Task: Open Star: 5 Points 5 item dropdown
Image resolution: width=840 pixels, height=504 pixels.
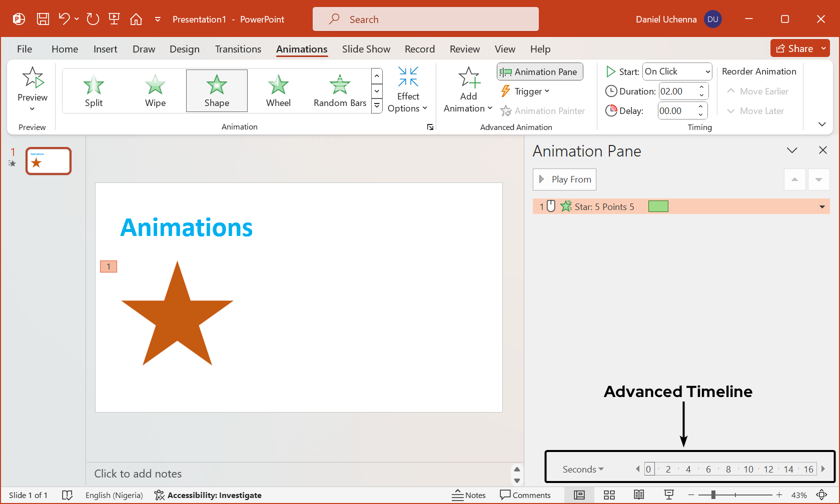Action: coord(821,206)
